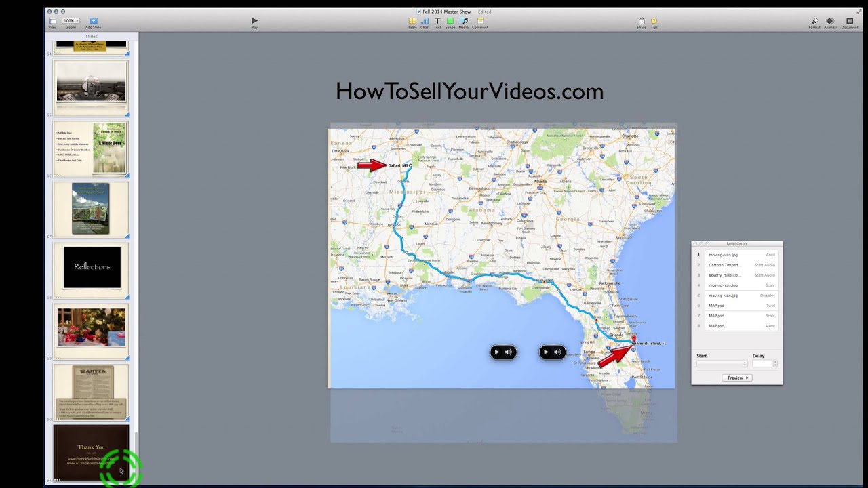868x488 pixels.
Task: Select the Christmas gifts slide thumbnail
Action: coord(91,330)
